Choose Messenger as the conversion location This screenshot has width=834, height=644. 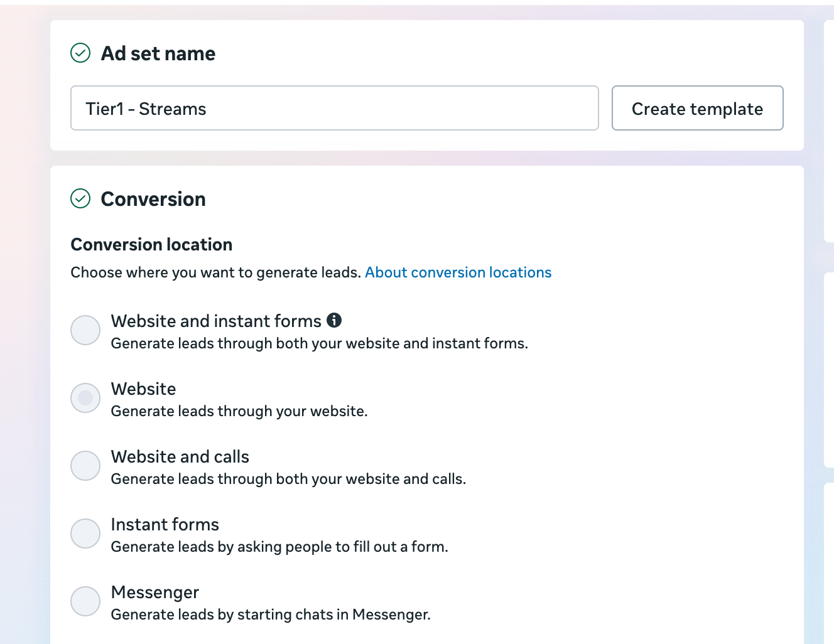point(85,601)
